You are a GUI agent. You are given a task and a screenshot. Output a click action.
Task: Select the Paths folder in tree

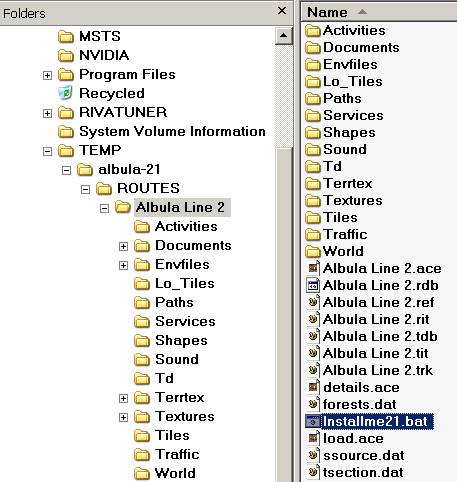click(174, 302)
